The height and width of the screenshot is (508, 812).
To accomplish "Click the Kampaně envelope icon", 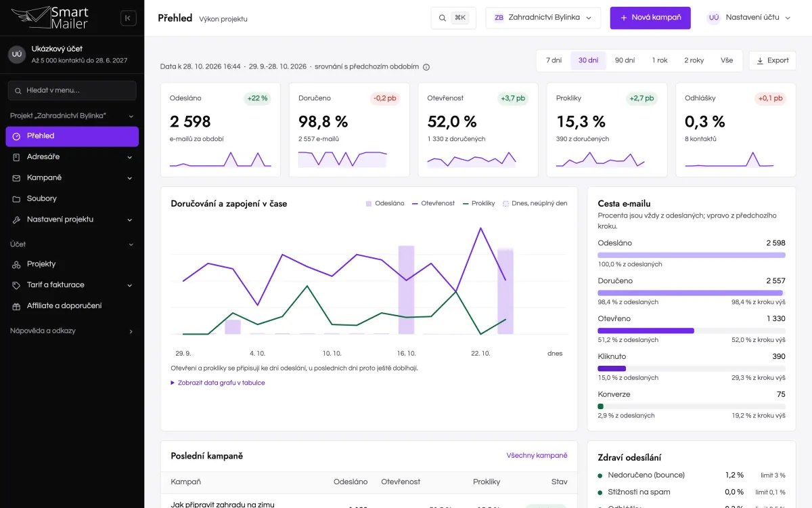I will point(16,178).
